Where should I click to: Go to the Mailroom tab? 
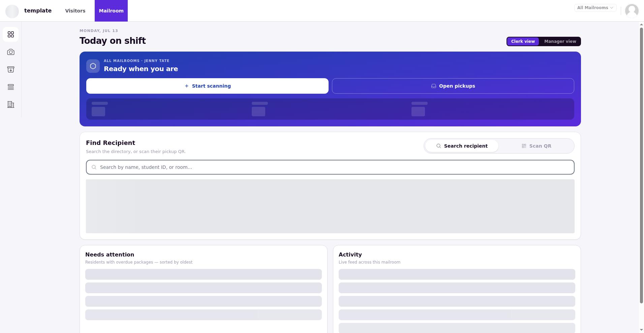click(111, 11)
